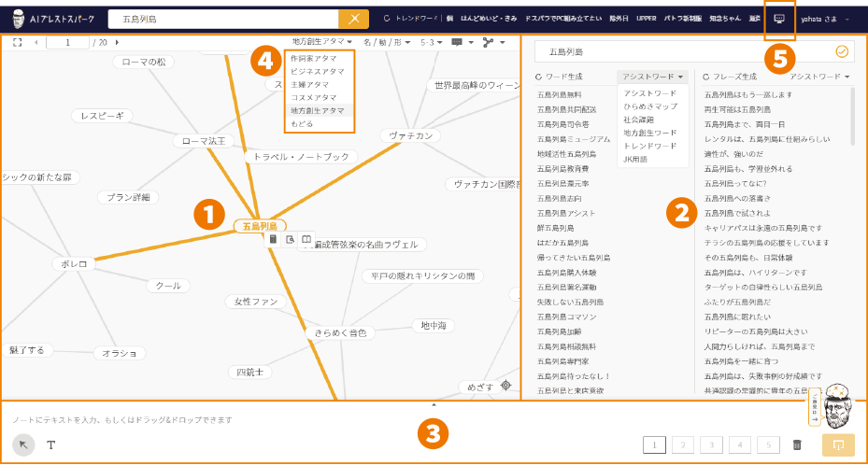Click the ヴァチカン map node
The width and height of the screenshot is (868, 465).
point(410,135)
